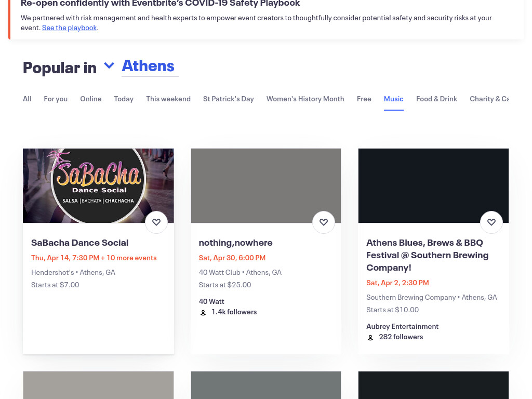Open the See the playbook link
Screen dimensions: 532x399
[69, 28]
